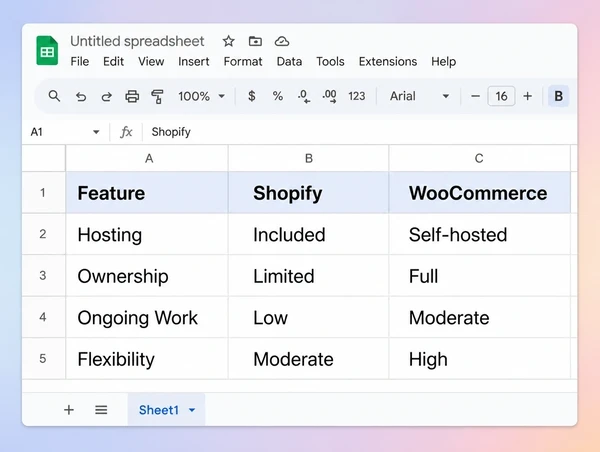Click the Google Sheets logo icon
Image resolution: width=600 pixels, height=452 pixels.
(47, 51)
